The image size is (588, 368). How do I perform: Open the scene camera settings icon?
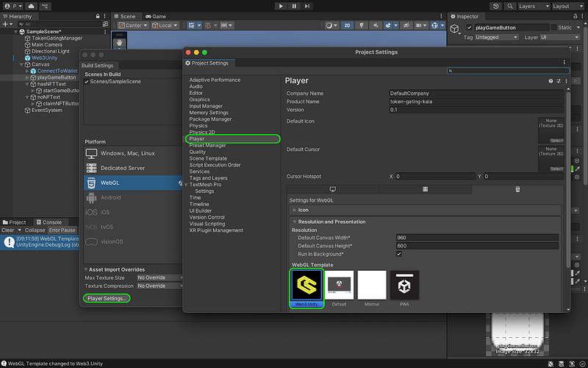pos(421,26)
